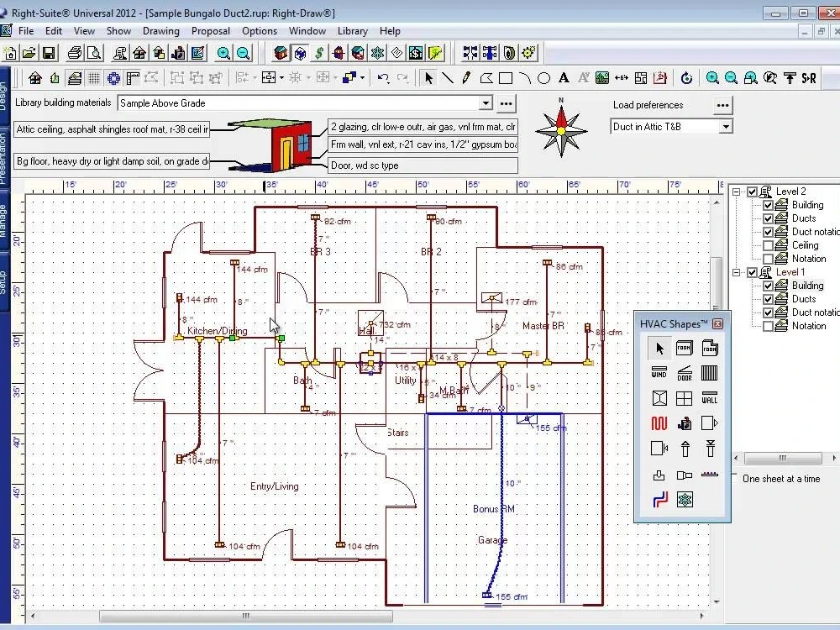Check the Notation box under Level 1

pos(768,325)
